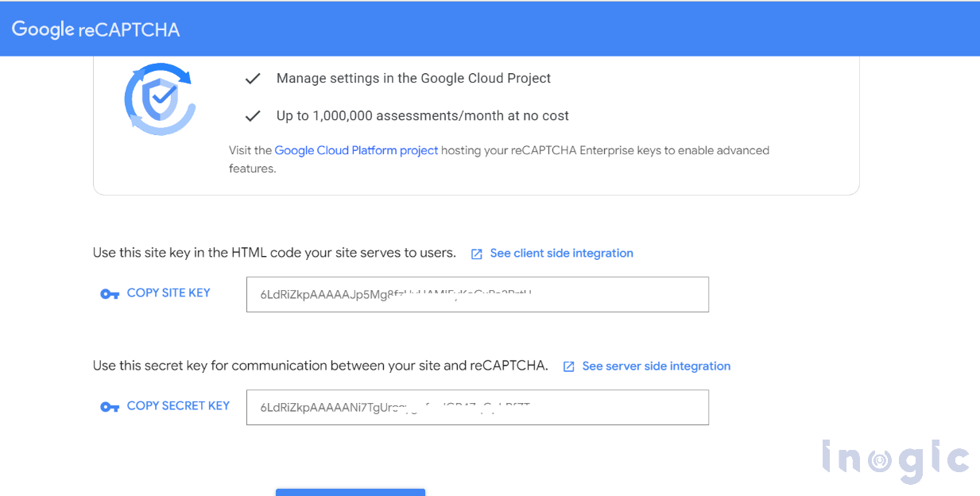Click external-link icon before server side integration

click(x=569, y=366)
